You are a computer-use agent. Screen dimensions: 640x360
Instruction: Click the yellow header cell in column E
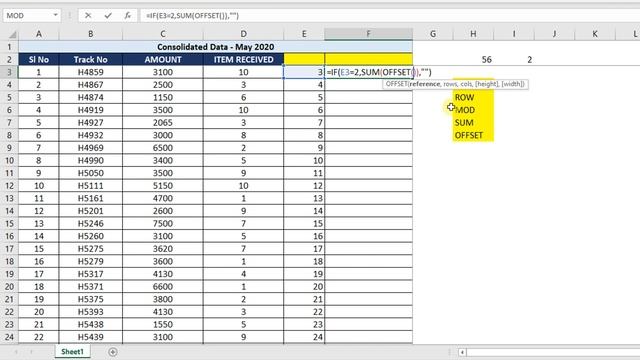pos(304,60)
